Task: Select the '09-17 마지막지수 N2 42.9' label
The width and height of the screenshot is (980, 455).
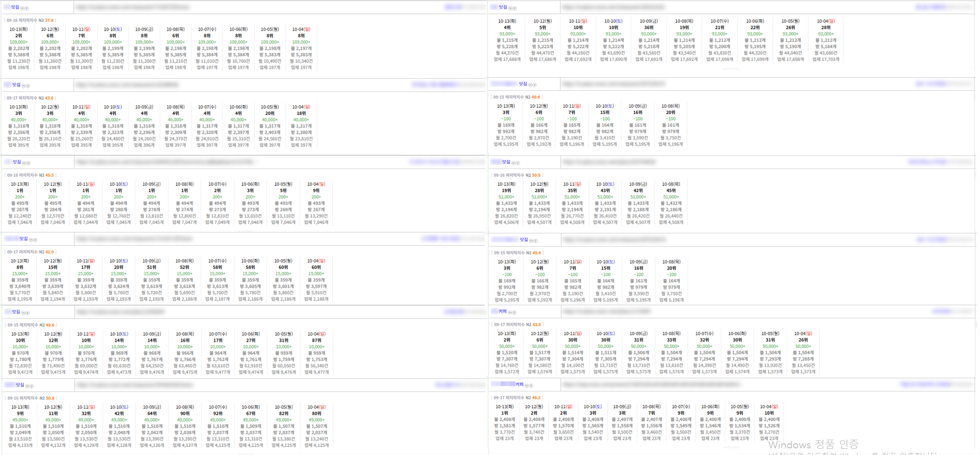Action: tap(30, 252)
